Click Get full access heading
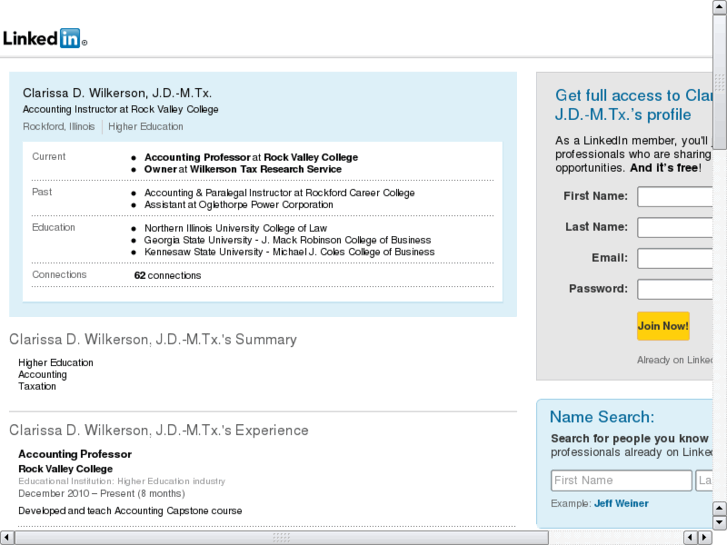 (634, 105)
